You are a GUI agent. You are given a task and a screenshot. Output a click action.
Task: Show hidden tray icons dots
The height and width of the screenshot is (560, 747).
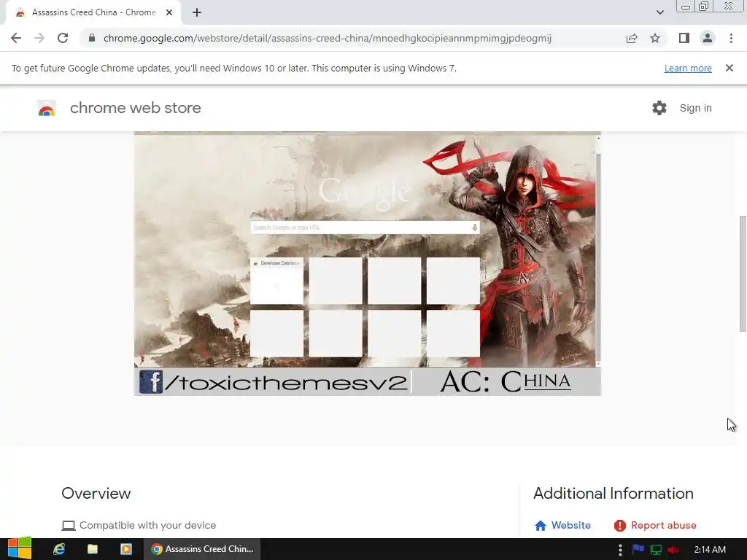620,550
